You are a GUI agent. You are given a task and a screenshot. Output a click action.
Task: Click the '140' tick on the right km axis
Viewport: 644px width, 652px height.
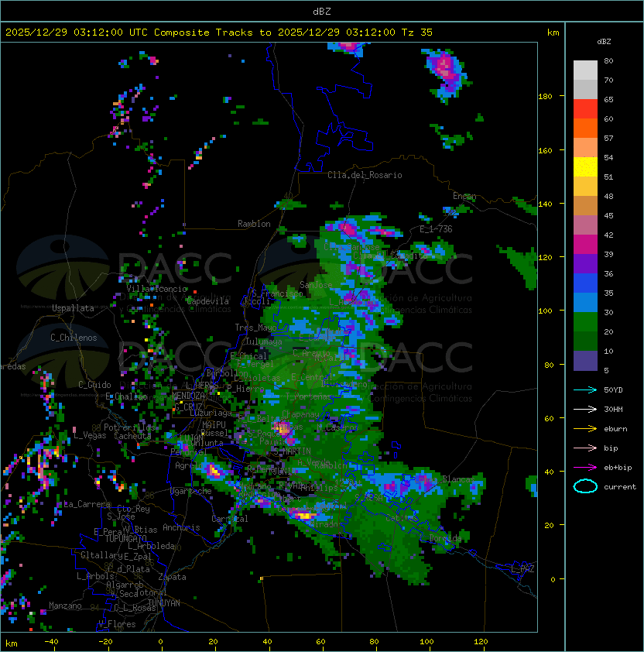[545, 204]
